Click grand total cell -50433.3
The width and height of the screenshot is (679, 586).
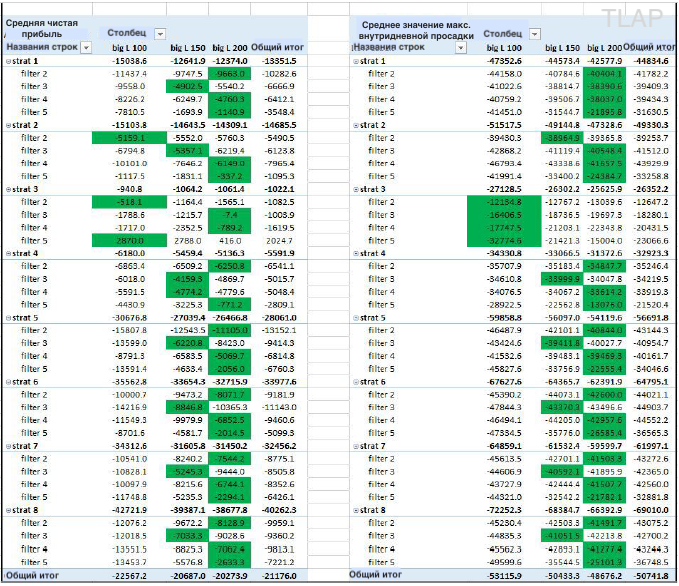tap(562, 576)
